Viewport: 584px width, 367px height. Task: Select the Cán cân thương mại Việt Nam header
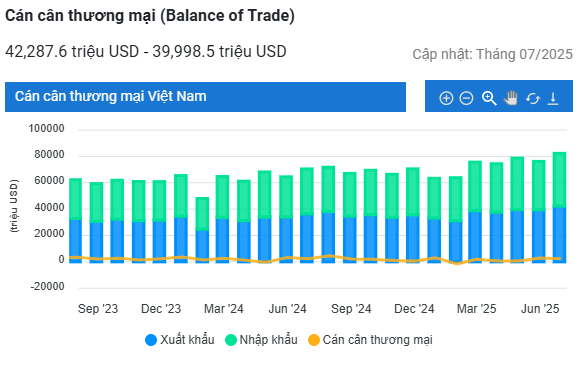pyautogui.click(x=205, y=97)
